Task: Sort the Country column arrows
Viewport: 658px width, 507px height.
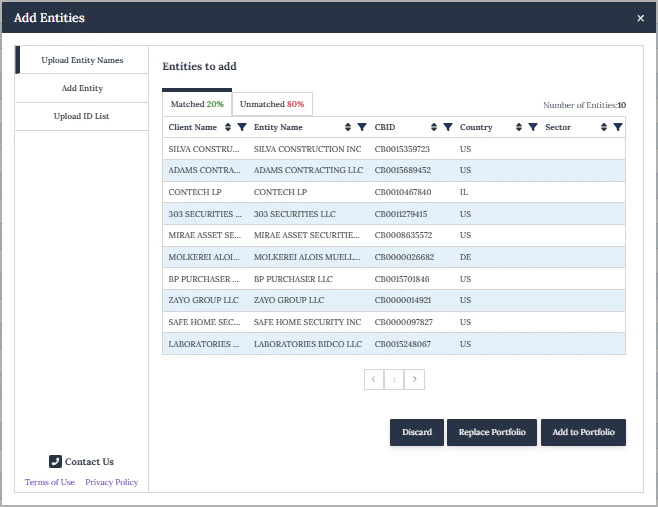Action: tap(519, 127)
